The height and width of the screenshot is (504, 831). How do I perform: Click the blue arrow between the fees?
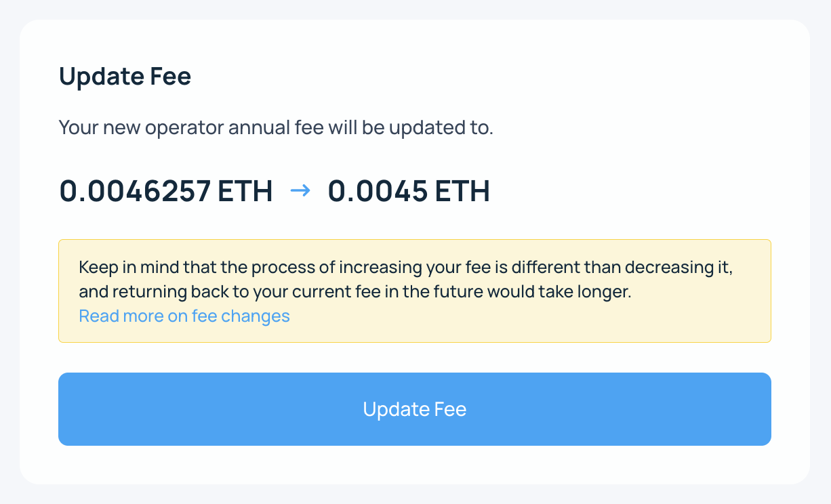(x=300, y=191)
